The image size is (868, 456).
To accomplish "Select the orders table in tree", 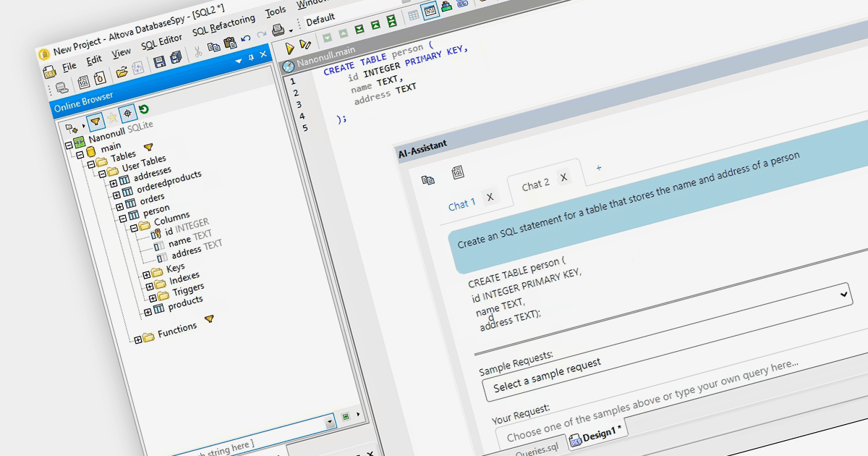I will (x=145, y=200).
